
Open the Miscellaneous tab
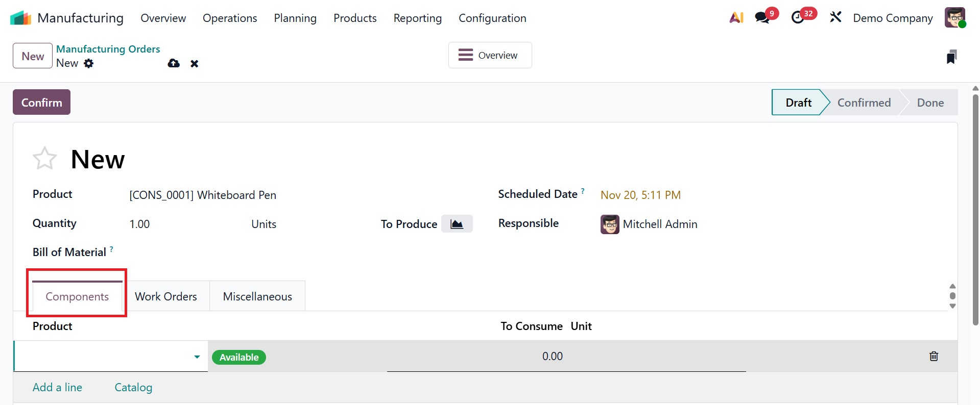tap(257, 296)
